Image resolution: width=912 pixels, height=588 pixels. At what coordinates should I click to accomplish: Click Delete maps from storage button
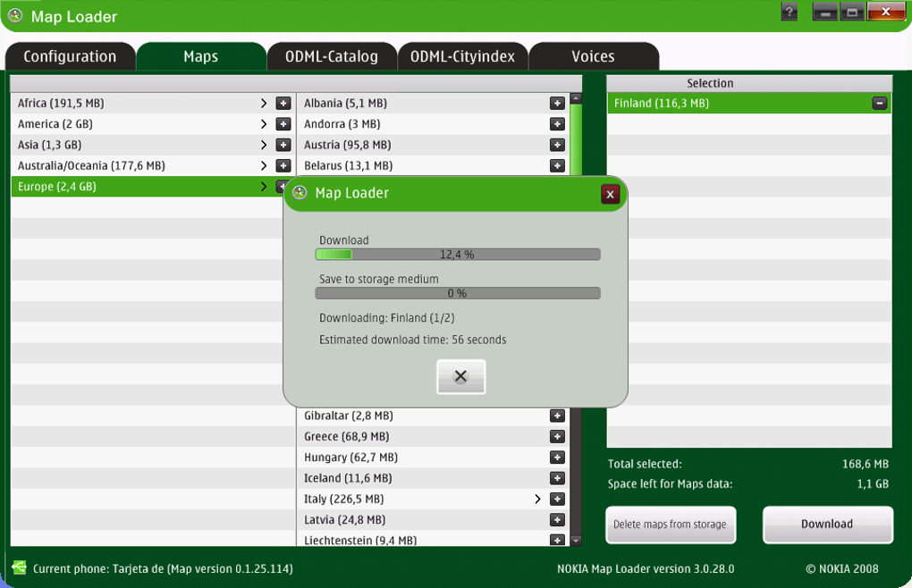(671, 525)
